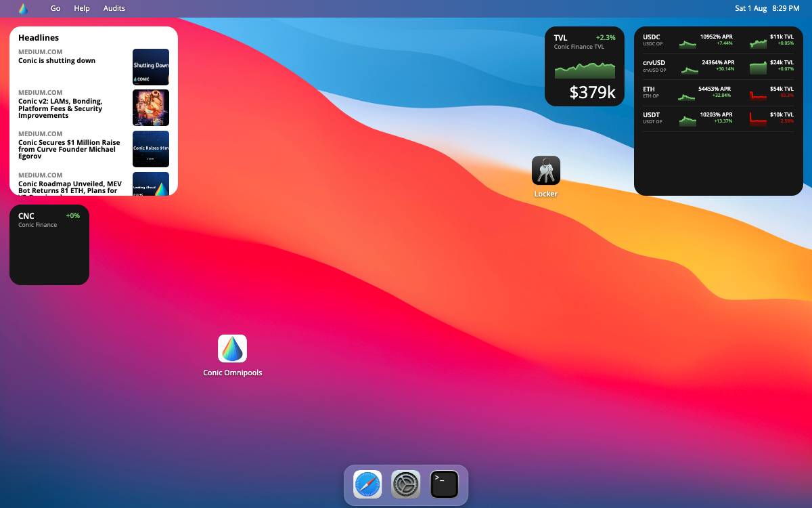Viewport: 812px width, 508px height.
Task: Click the Conic logo in the menu bar
Action: 23,8
